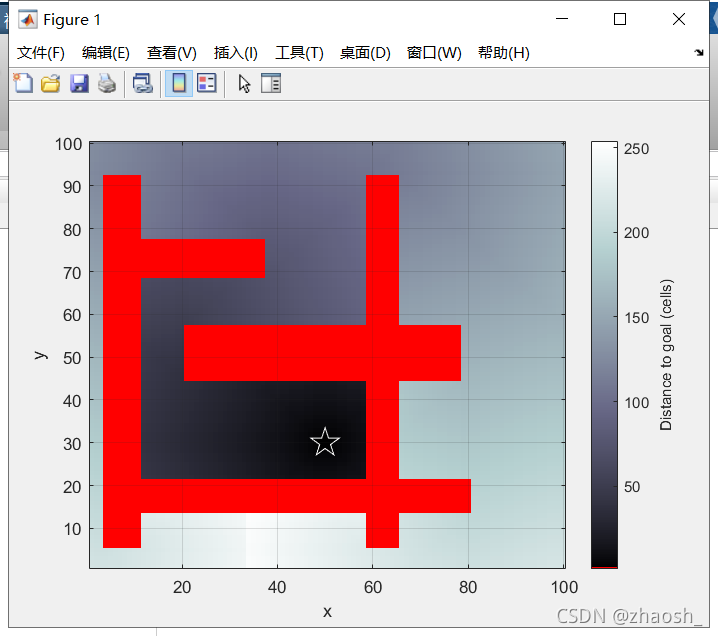Click the Figure 1 window title text
Screen dimensions: 718x636
point(72,20)
